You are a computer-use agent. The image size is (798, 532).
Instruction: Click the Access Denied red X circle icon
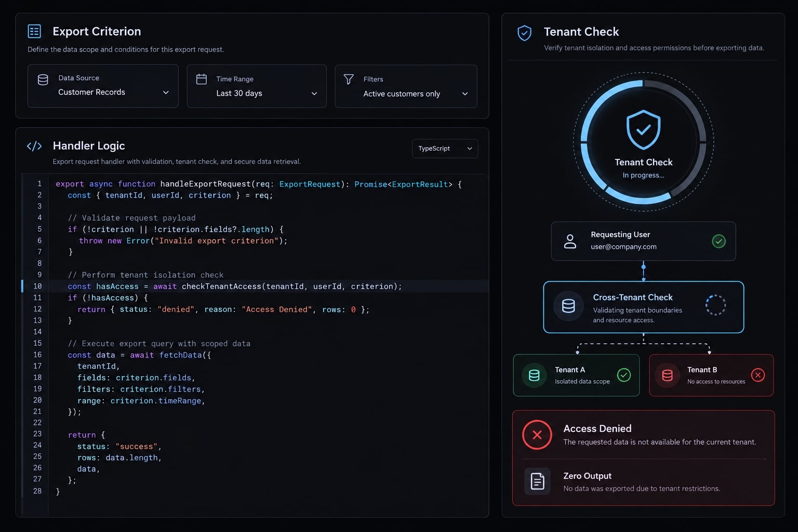point(537,435)
